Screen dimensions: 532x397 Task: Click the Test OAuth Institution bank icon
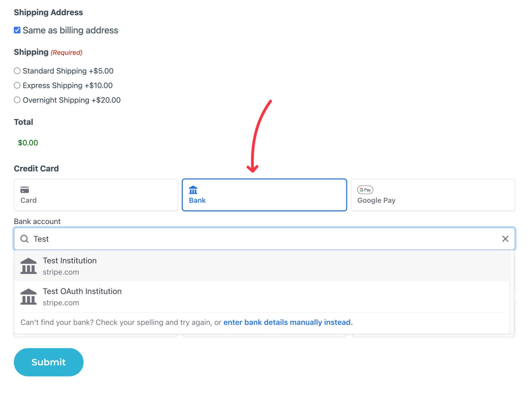(x=28, y=296)
